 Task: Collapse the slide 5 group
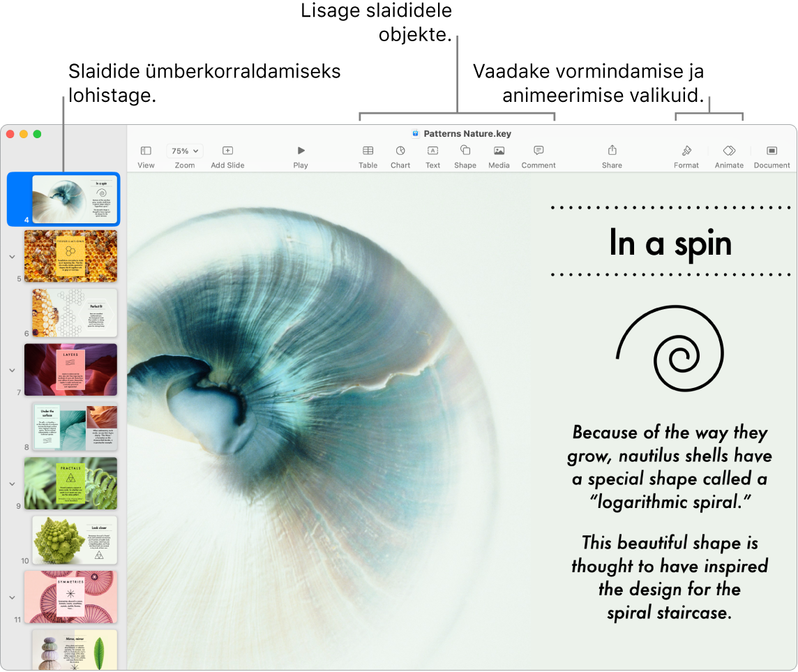pyautogui.click(x=12, y=256)
